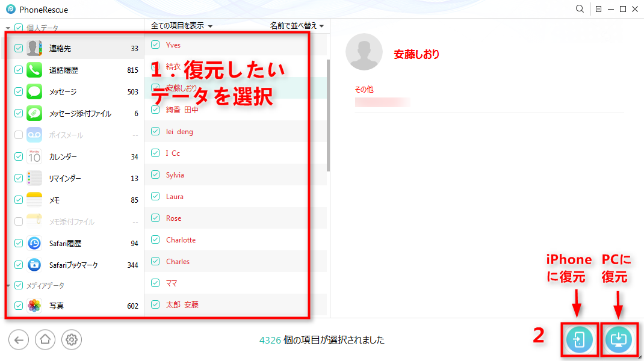Select the メッセージ添付ファイル paperclip icon
Viewport: 644px width, 361px height.
pos(34,113)
